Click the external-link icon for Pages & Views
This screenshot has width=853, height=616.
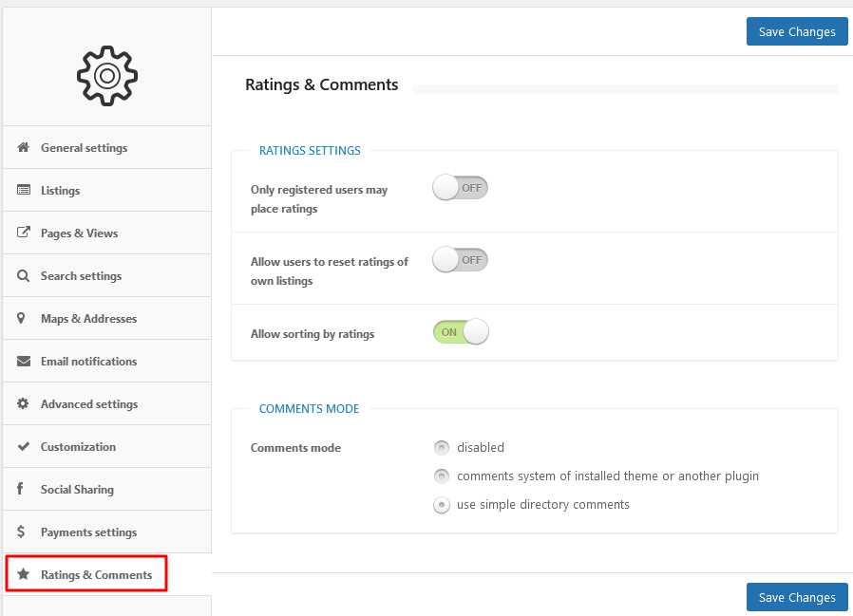tap(24, 233)
